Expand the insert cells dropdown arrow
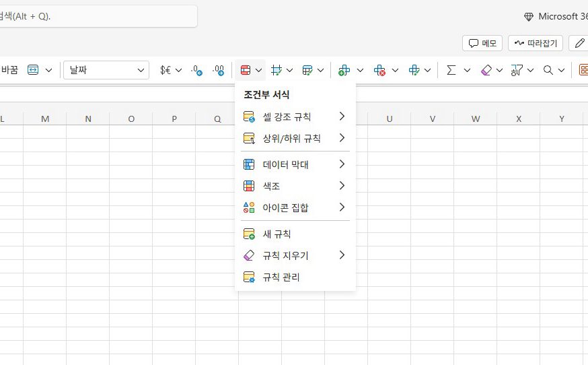Viewport: 588px width, 365px height. tap(360, 70)
